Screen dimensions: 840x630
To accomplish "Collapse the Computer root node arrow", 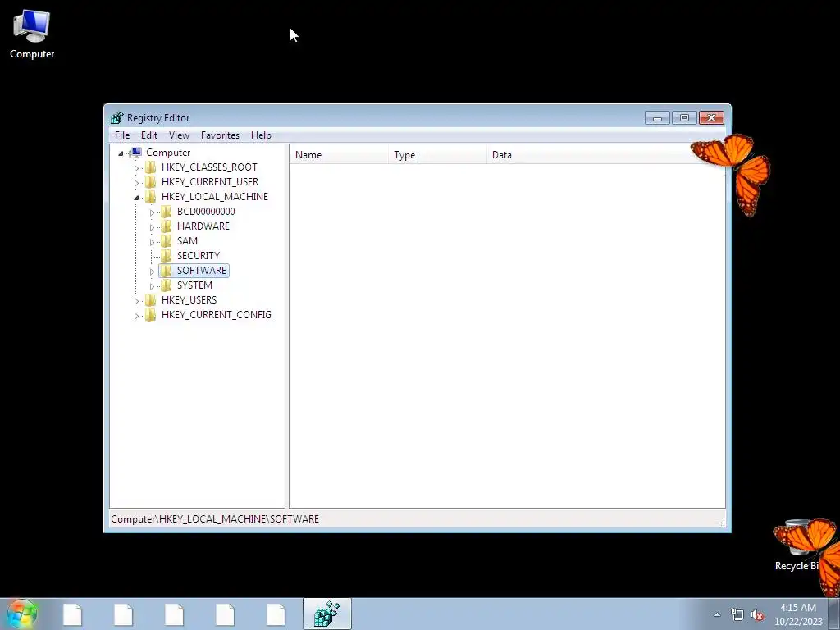I will [121, 153].
